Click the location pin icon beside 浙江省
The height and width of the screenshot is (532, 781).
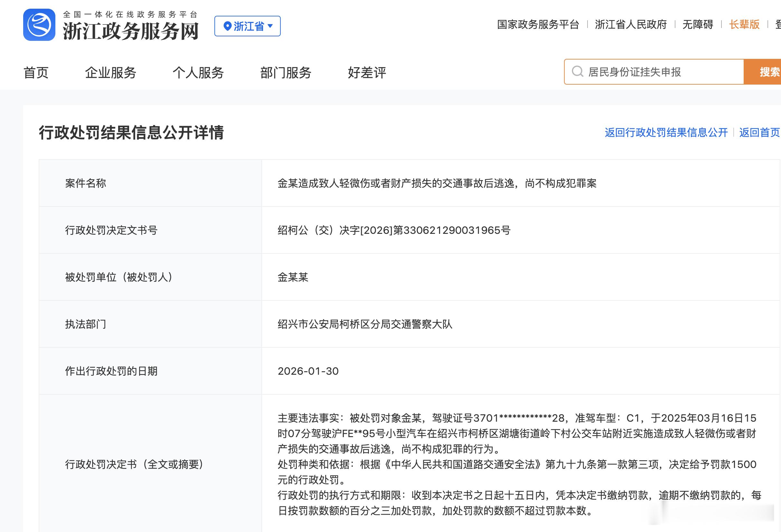pyautogui.click(x=227, y=26)
